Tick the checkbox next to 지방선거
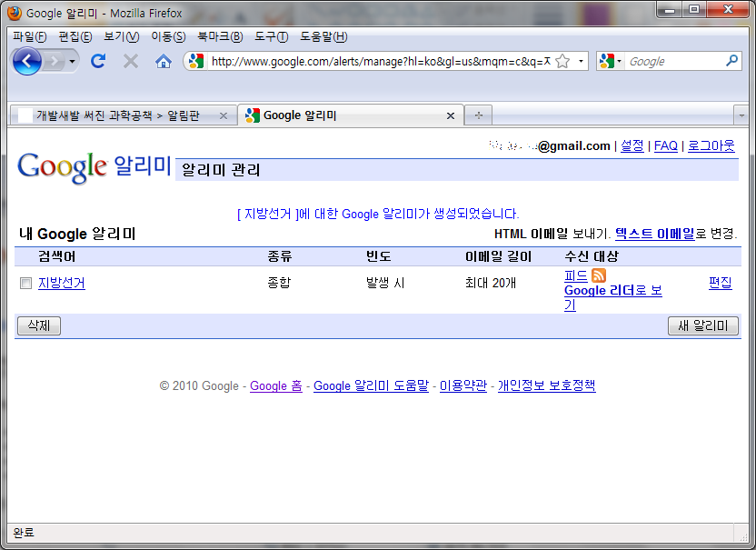 [x=25, y=283]
